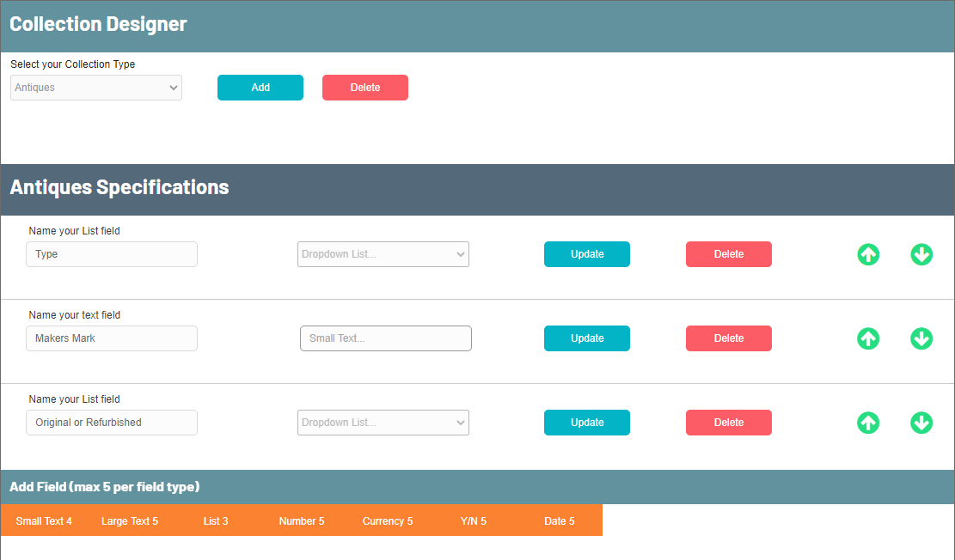Open the Antiques collection type dropdown
The height and width of the screenshot is (560, 955).
tap(96, 88)
